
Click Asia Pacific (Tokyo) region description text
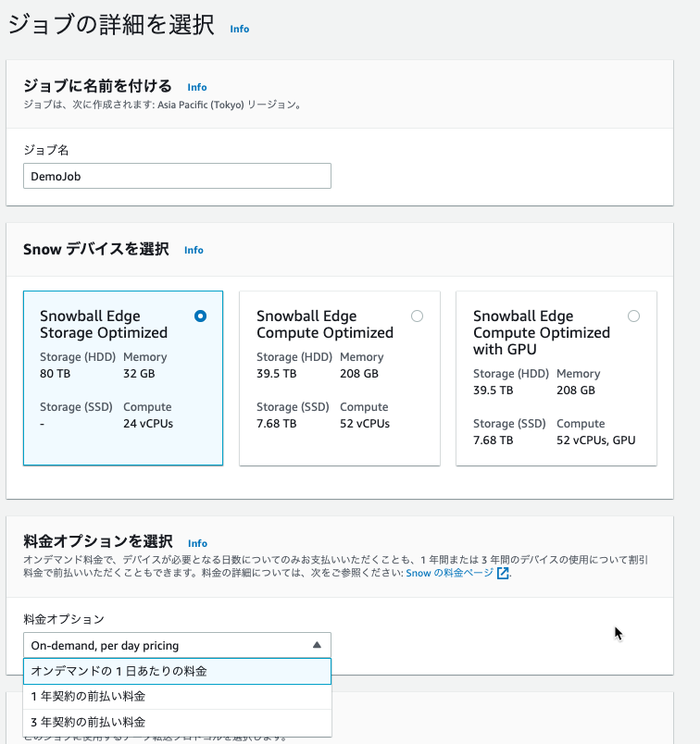(x=162, y=105)
